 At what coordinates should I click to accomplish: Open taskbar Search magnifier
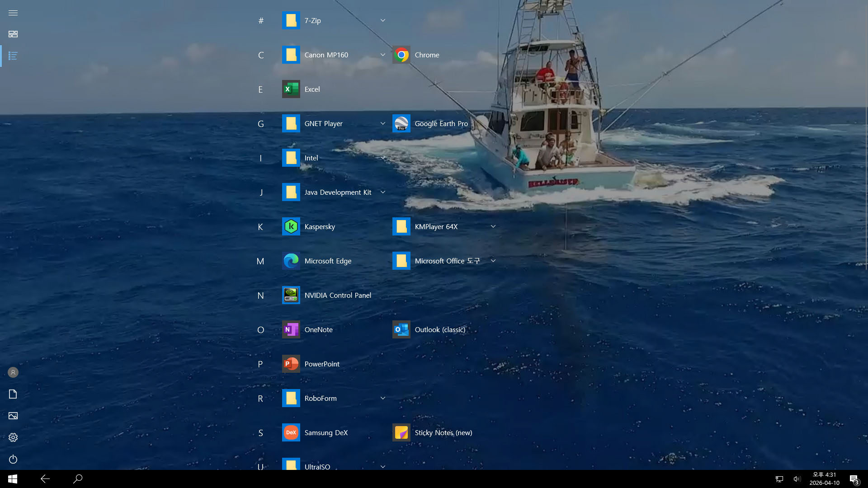pyautogui.click(x=78, y=479)
